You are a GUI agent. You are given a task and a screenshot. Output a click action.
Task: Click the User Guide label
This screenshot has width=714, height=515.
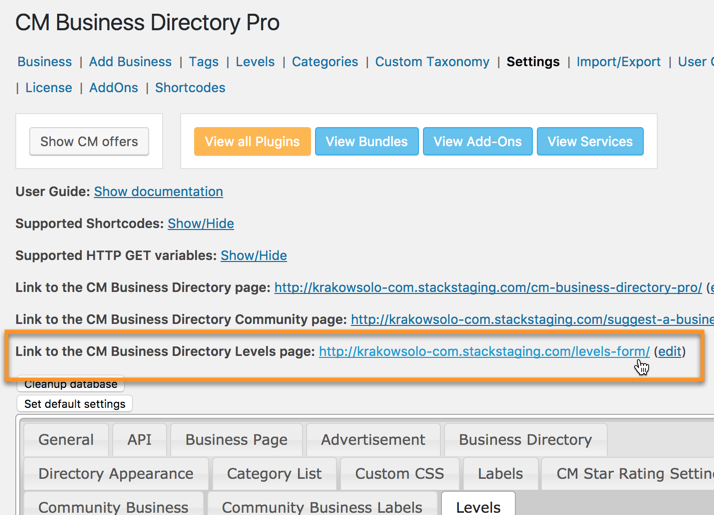(53, 192)
